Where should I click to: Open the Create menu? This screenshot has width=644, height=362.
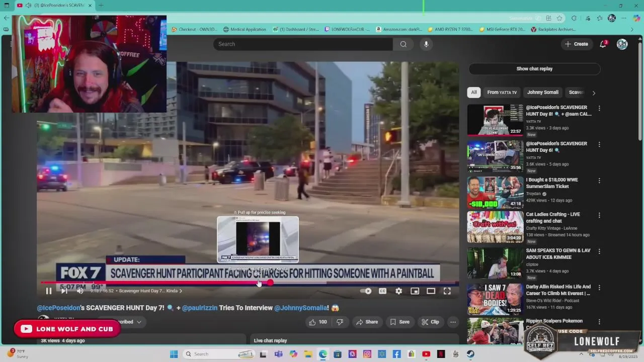click(577, 44)
